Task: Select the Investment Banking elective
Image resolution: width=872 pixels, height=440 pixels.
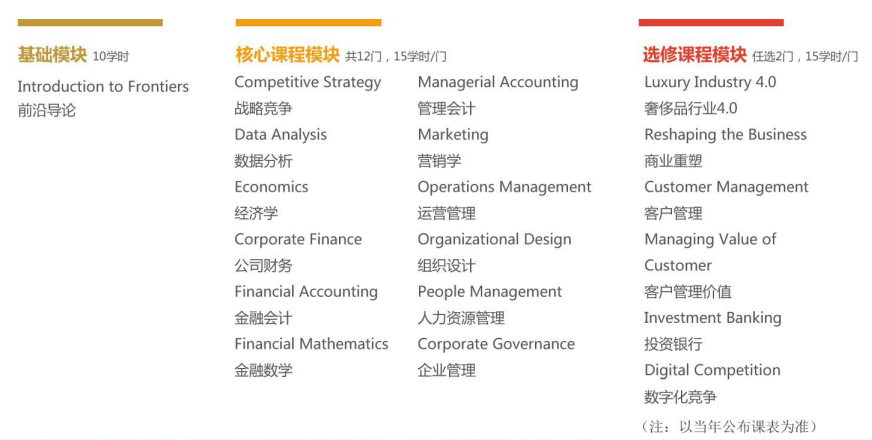Action: [713, 318]
